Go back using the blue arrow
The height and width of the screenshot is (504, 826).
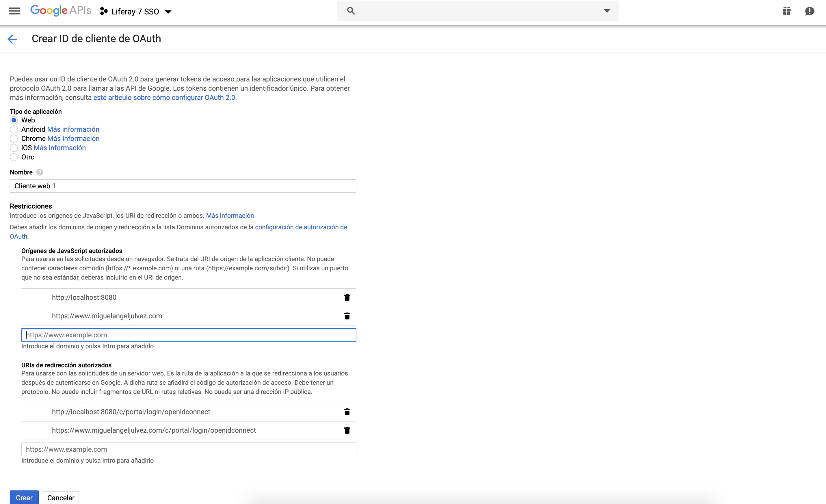(x=12, y=39)
